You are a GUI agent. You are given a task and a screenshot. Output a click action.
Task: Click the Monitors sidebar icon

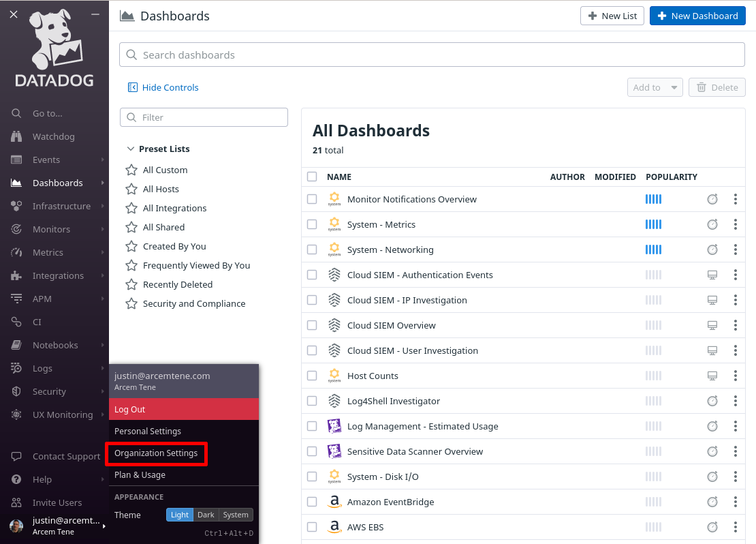(x=16, y=229)
